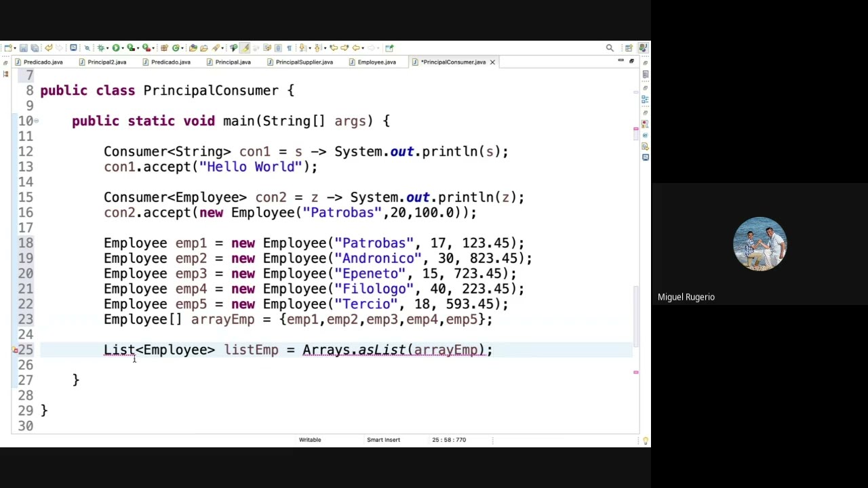Open dropdown next to Coverage icon
The width and height of the screenshot is (868, 488).
pyautogui.click(x=138, y=48)
